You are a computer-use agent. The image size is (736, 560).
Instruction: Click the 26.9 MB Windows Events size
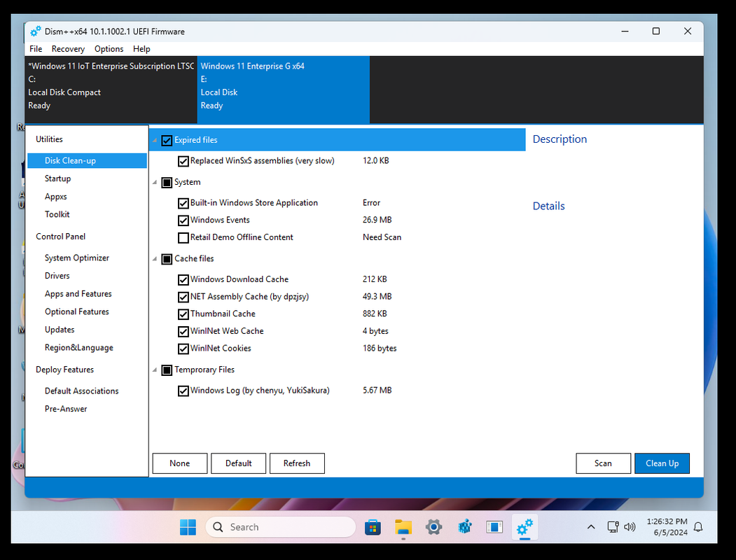click(377, 220)
